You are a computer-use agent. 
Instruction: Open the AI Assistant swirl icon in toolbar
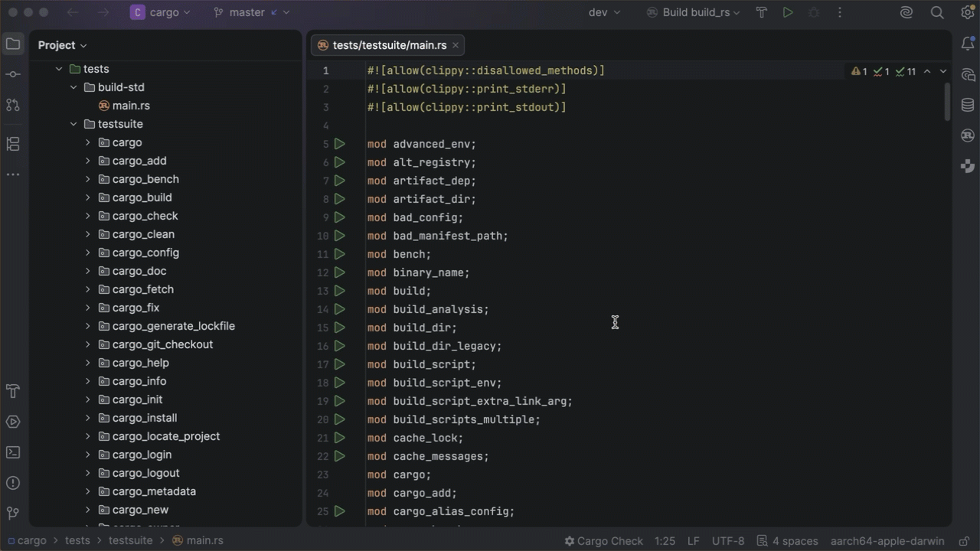point(906,12)
